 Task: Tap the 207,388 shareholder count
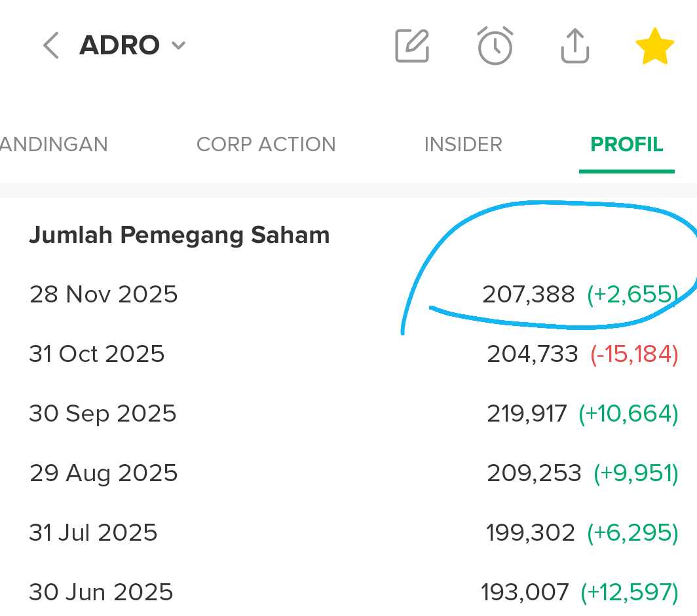(x=528, y=295)
